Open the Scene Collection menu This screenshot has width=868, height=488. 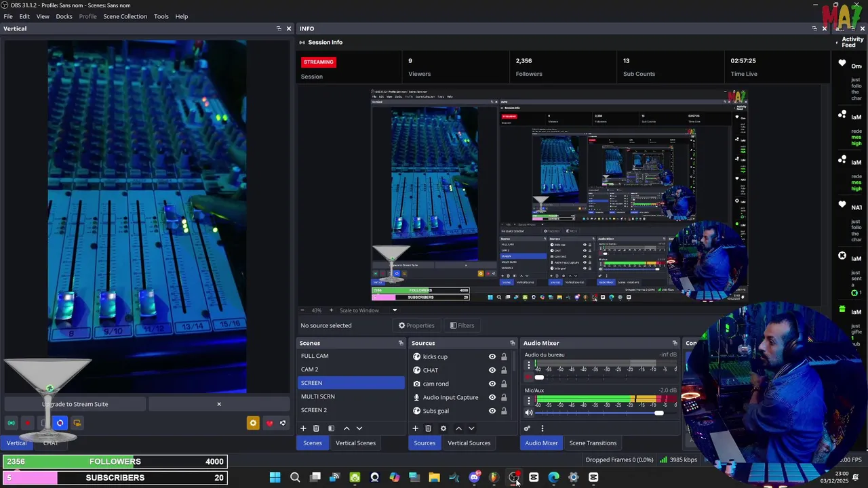[125, 16]
